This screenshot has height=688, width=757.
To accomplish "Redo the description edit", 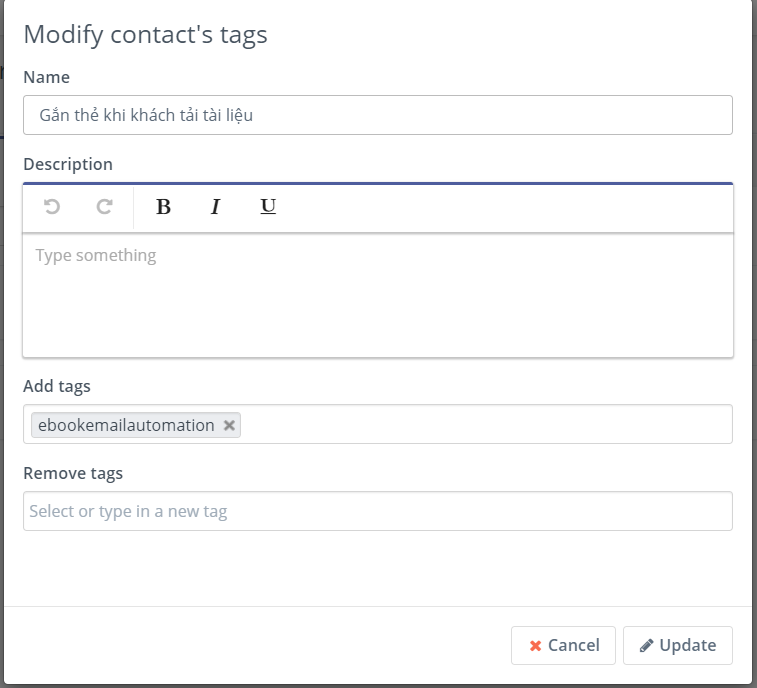I will [x=104, y=207].
